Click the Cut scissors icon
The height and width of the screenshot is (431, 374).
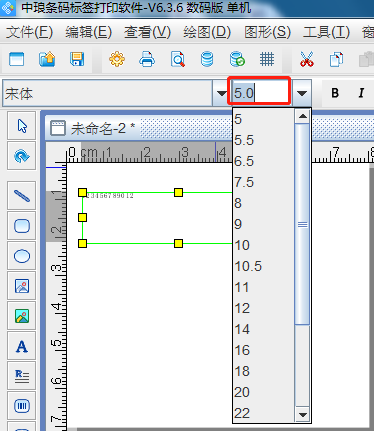pos(307,60)
